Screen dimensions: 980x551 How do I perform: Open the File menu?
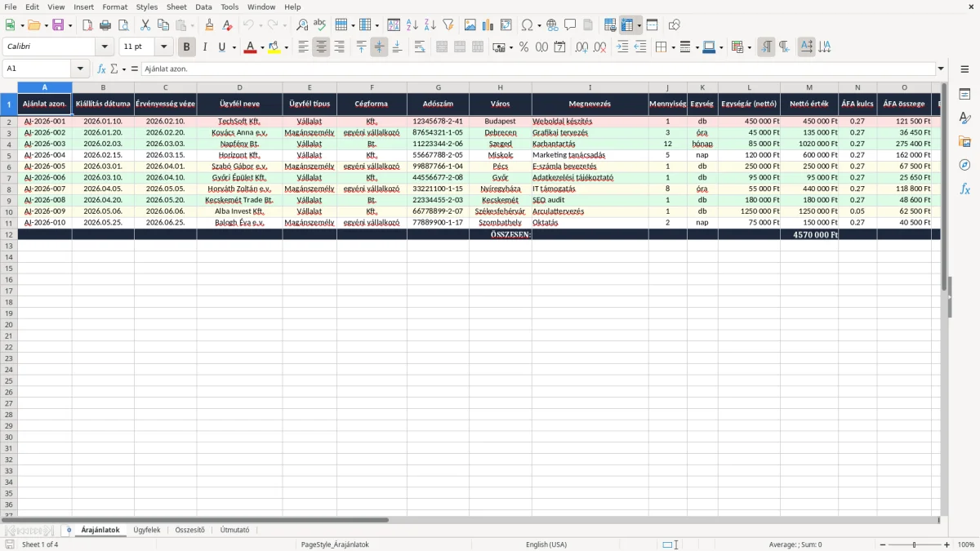coord(10,7)
